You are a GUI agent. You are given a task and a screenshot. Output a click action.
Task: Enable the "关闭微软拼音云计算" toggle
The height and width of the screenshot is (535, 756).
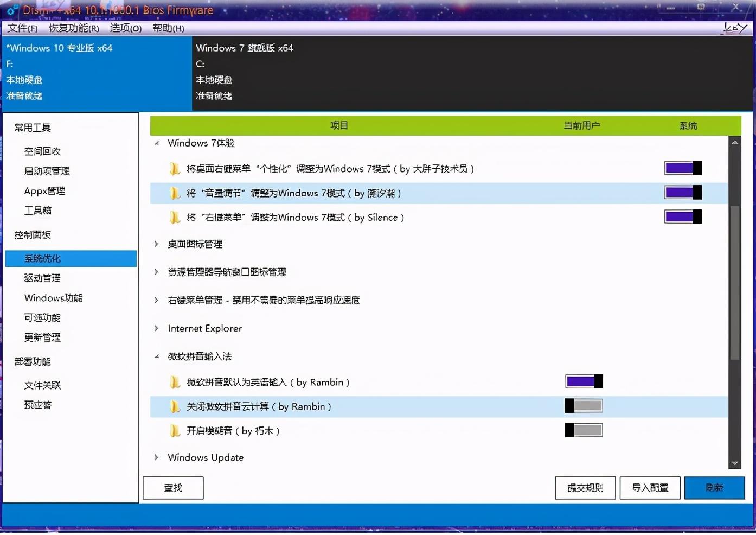(584, 405)
